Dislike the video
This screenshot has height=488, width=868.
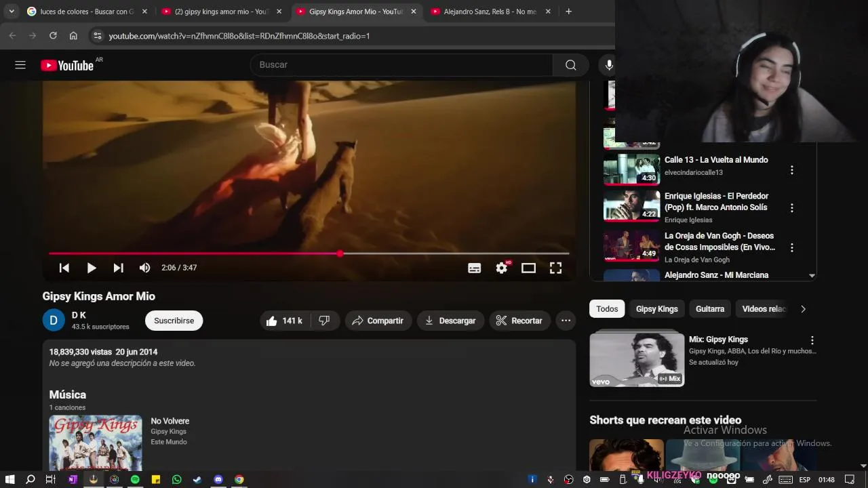coord(325,321)
